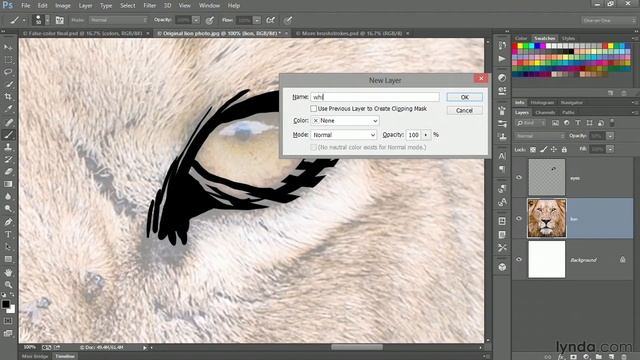Toggle layer filtering switch on or off
This screenshot has width=640, height=360.
(612, 122)
